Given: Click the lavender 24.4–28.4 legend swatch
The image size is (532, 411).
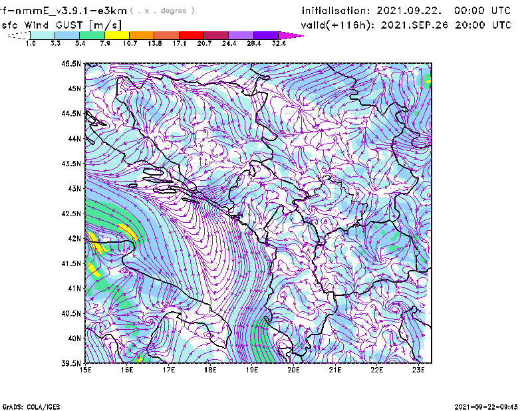Looking at the screenshot, I should [241, 35].
